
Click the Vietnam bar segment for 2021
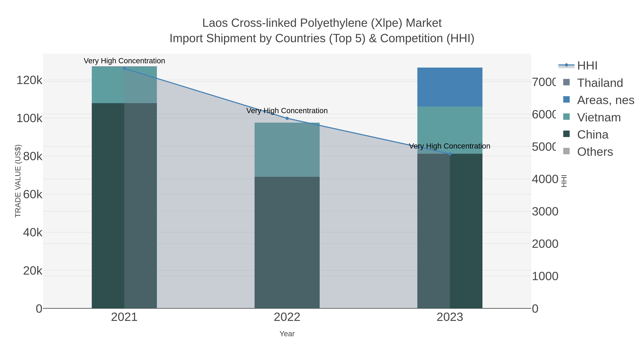(x=124, y=85)
